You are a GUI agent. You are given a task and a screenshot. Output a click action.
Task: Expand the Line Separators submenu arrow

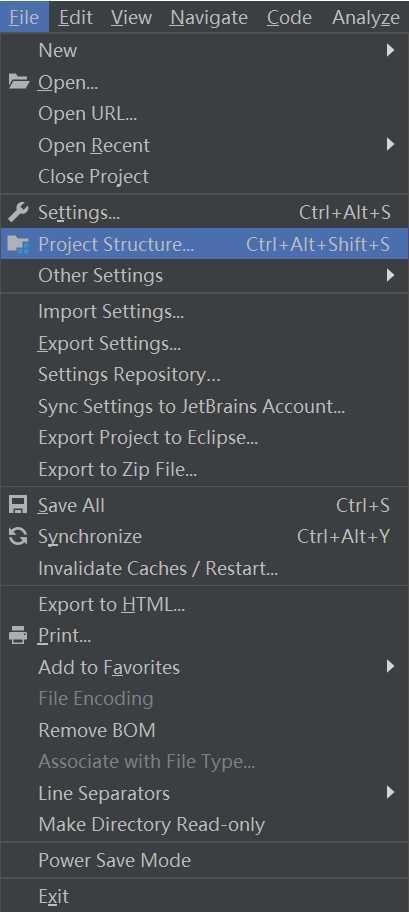coord(390,792)
